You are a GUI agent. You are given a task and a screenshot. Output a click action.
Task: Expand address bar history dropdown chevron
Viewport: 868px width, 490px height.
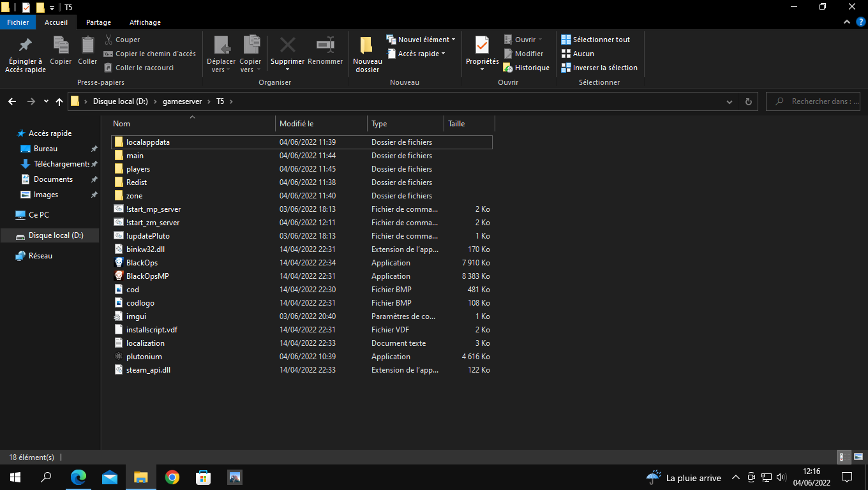tap(730, 101)
